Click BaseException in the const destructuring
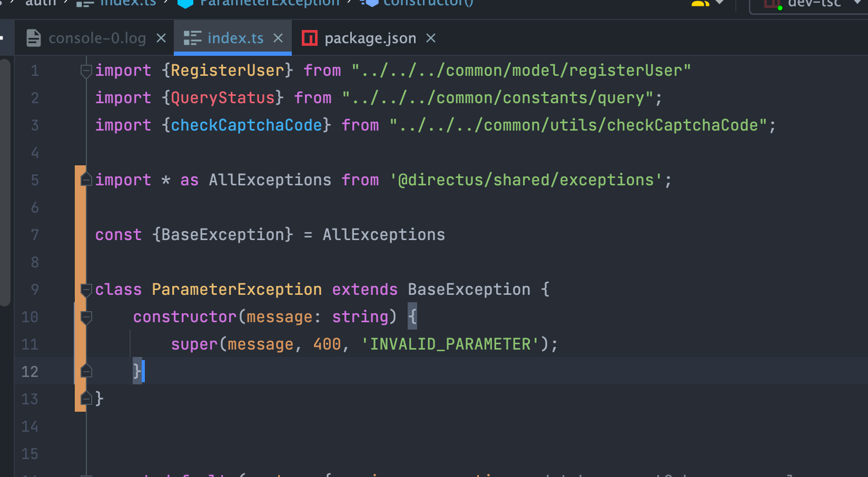 [222, 235]
